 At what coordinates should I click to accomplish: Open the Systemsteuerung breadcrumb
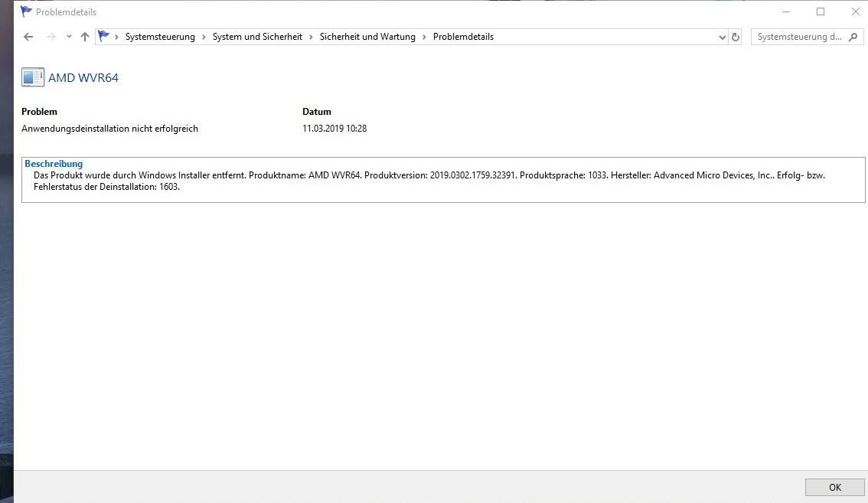(x=160, y=37)
